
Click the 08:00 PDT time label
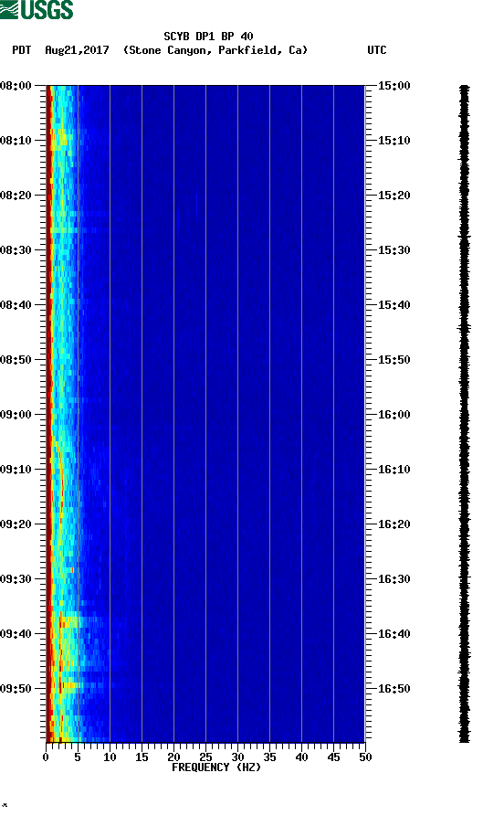[x=16, y=86]
